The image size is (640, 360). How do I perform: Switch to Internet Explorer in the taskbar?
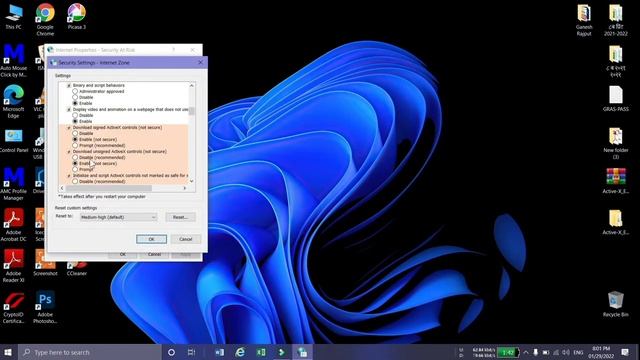pos(240,352)
